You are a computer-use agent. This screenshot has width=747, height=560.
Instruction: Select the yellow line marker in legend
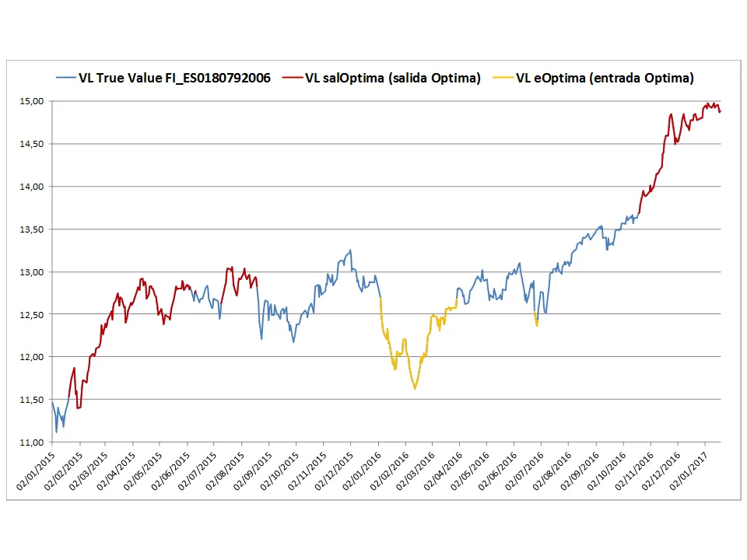point(503,78)
